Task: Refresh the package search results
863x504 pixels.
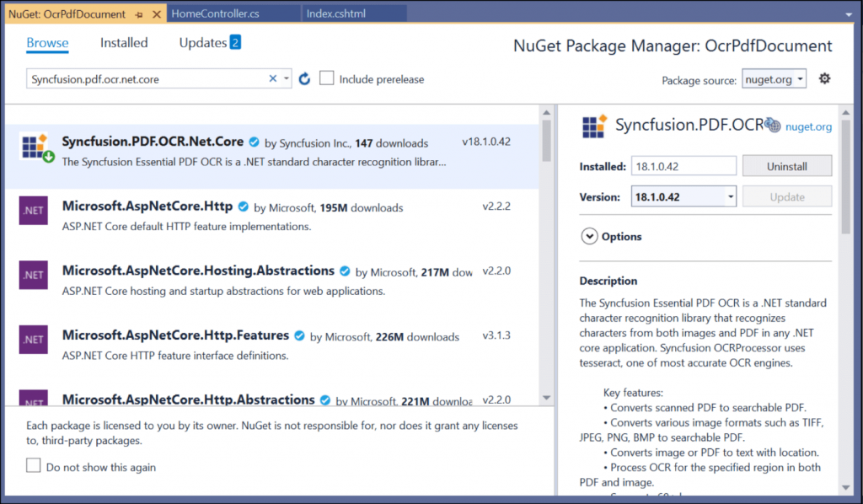Action: click(303, 78)
